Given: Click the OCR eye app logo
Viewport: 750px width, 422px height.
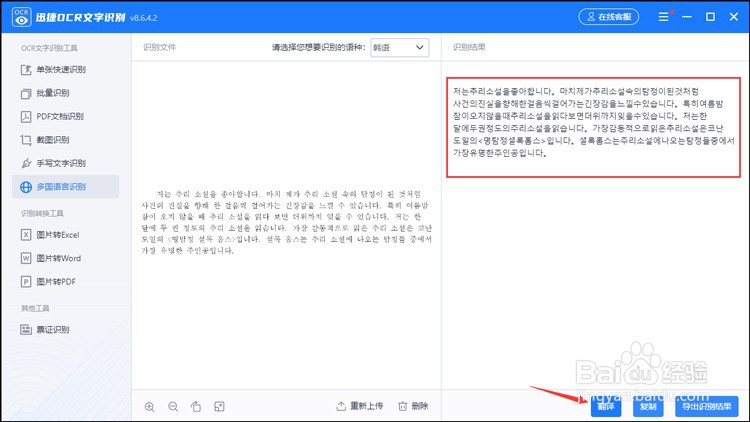Looking at the screenshot, I should [x=21, y=17].
